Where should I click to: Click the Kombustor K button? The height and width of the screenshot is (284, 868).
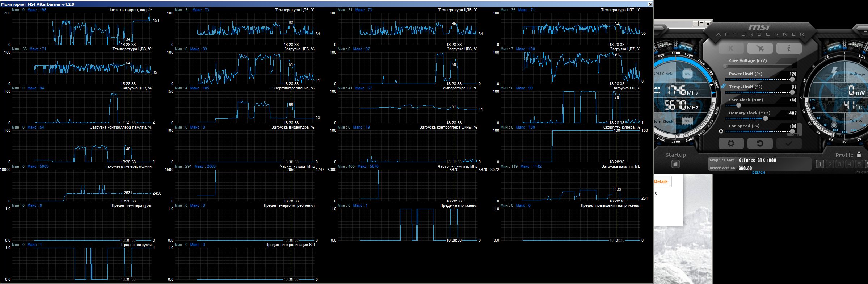(731, 48)
